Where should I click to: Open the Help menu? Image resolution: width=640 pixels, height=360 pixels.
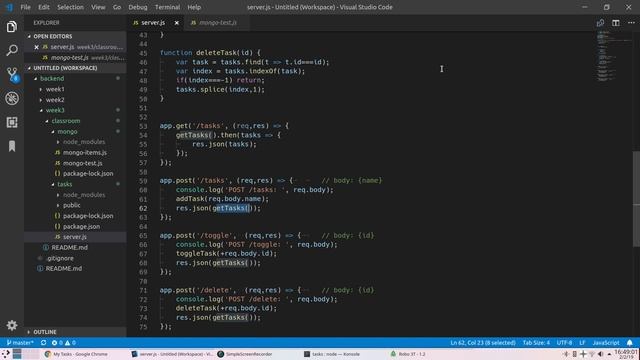click(x=194, y=7)
